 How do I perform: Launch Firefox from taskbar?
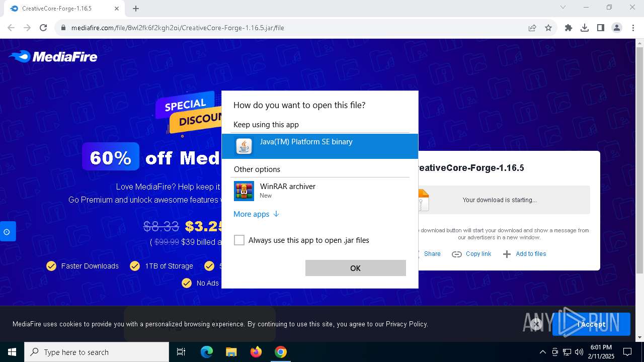(x=256, y=352)
